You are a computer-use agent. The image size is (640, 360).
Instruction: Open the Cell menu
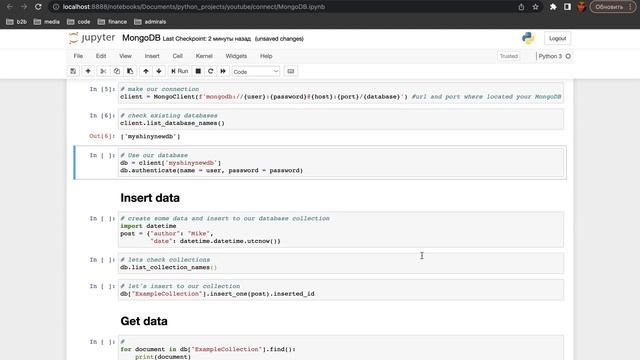coord(178,56)
